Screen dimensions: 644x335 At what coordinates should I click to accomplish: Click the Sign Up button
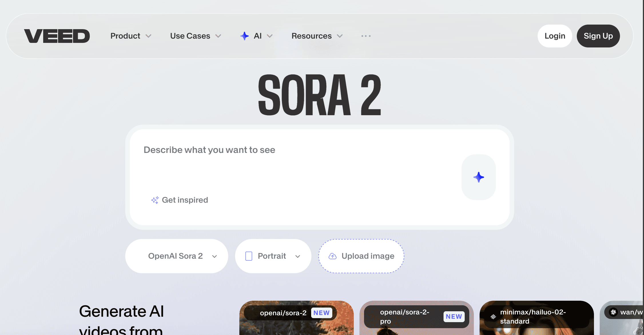[598, 36]
